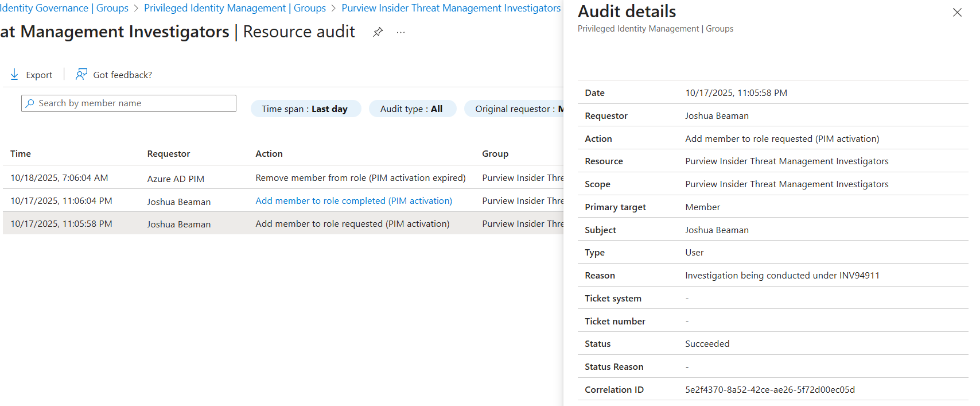The image size is (980, 406).
Task: Open Privileged Identity Management Groups breadcrumb
Action: tap(235, 8)
